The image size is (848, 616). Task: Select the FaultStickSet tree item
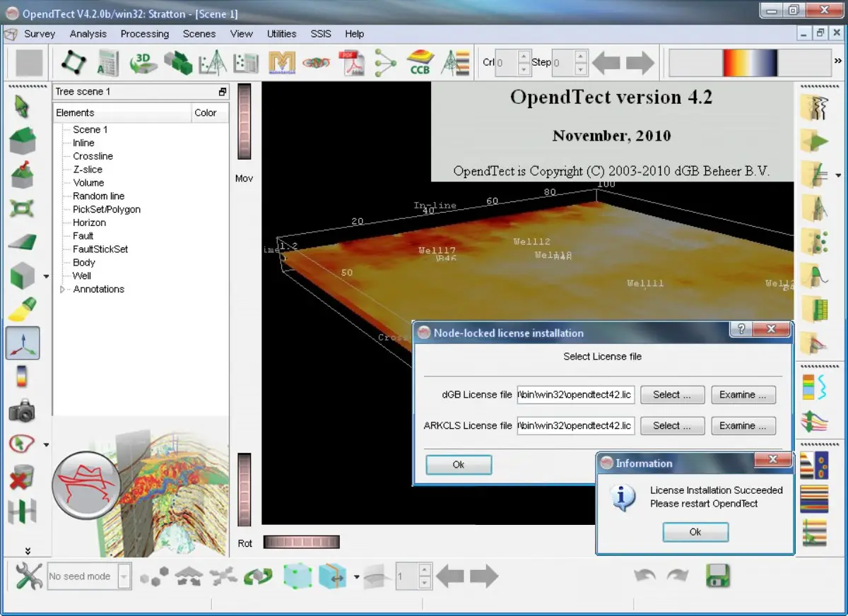100,249
